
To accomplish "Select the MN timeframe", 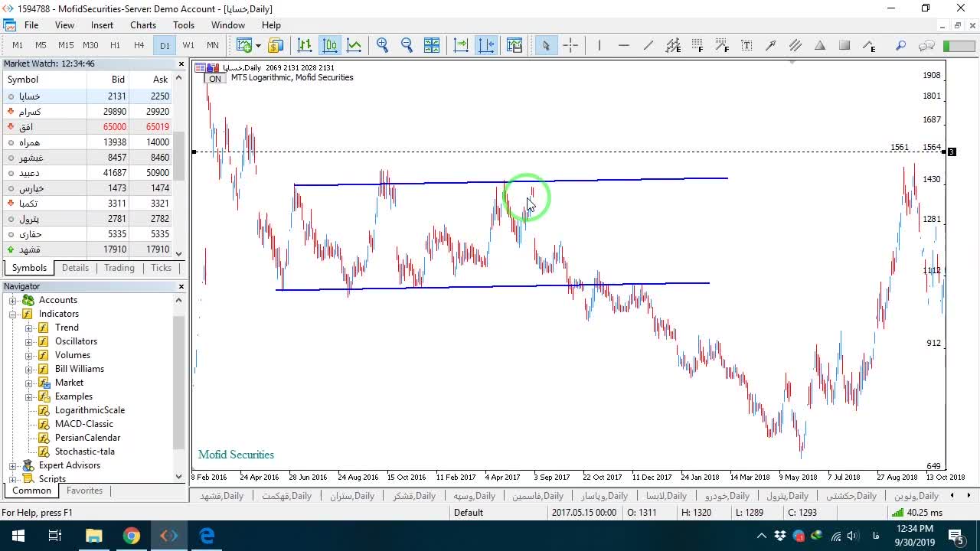I will point(213,45).
